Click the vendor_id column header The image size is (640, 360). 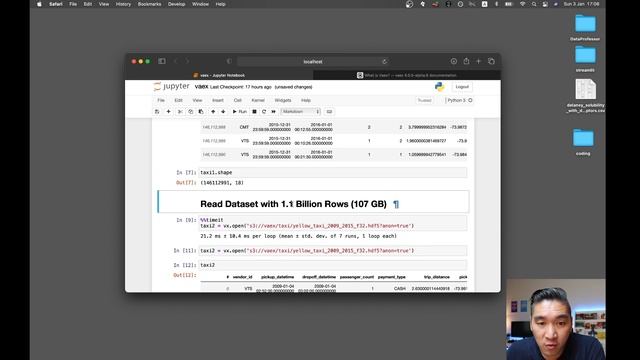coord(242,277)
